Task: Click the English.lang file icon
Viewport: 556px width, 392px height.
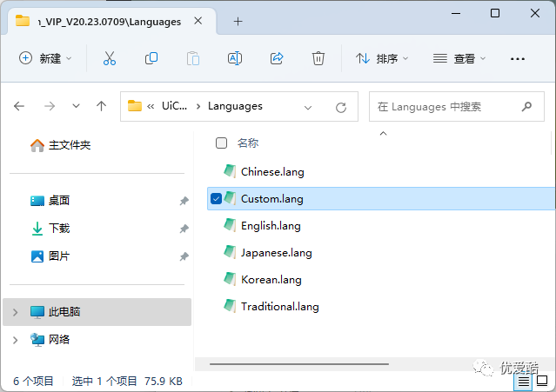Action: 230,225
